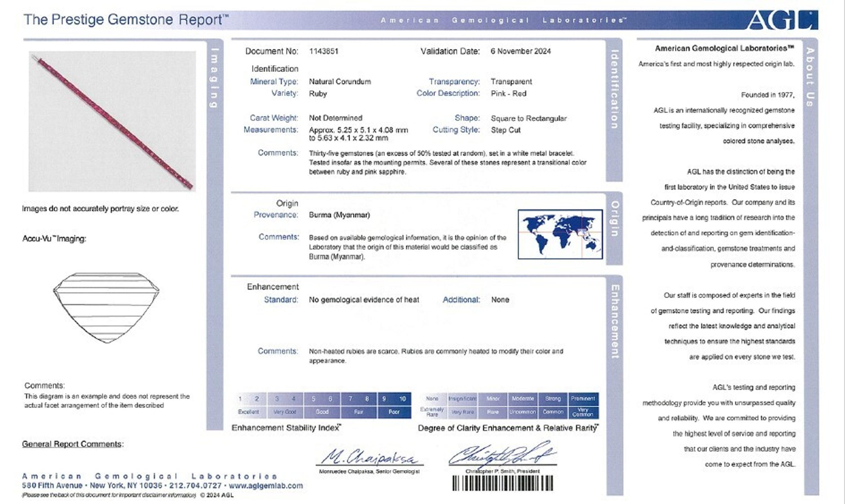Click the world map origin image

coord(560,234)
